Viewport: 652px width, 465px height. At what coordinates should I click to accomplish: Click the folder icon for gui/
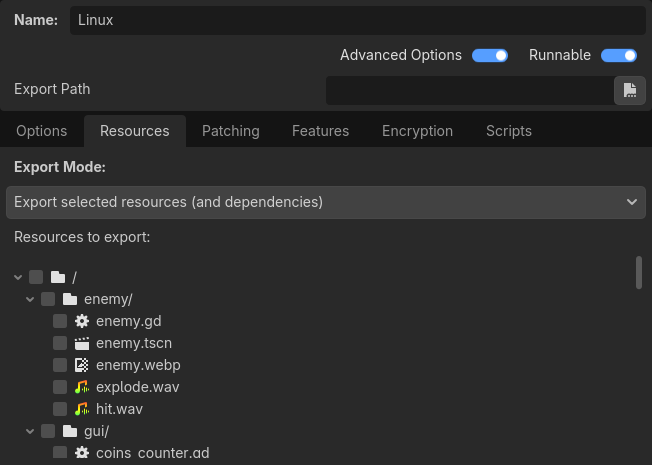(x=70, y=431)
